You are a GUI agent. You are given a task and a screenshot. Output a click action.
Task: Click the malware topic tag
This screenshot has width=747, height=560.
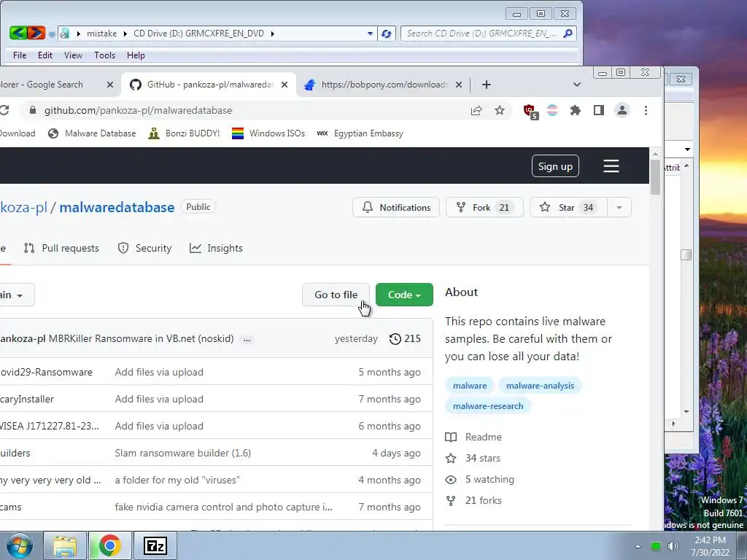pos(470,386)
